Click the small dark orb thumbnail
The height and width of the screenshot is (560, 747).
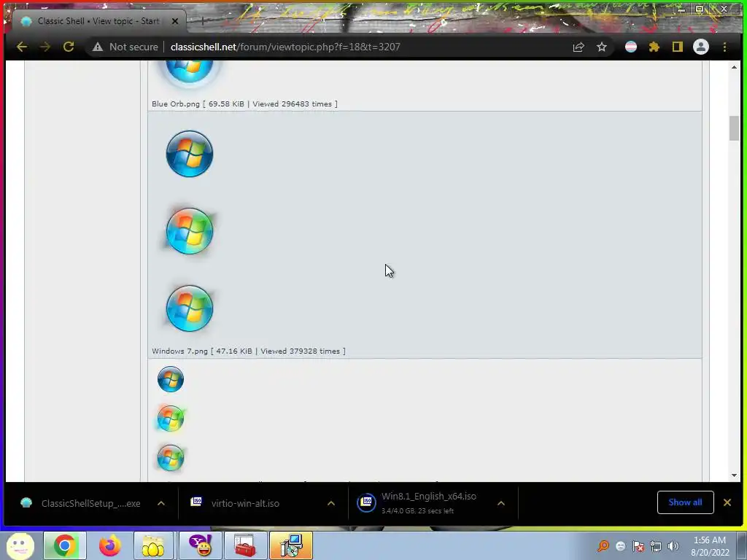tap(171, 379)
